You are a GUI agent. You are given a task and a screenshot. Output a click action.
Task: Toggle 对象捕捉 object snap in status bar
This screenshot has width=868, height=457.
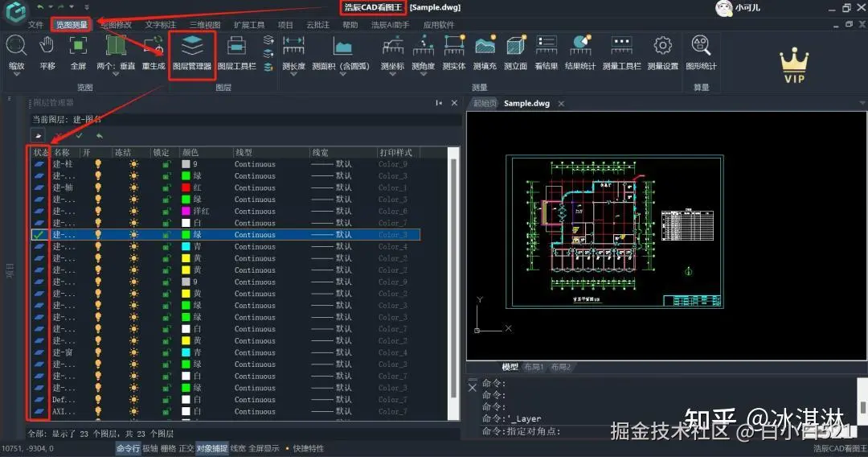pos(212,448)
